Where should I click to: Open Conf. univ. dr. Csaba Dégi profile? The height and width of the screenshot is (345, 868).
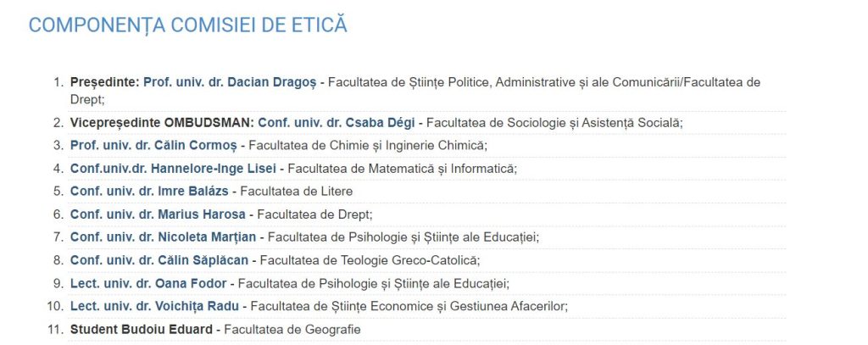tap(336, 123)
